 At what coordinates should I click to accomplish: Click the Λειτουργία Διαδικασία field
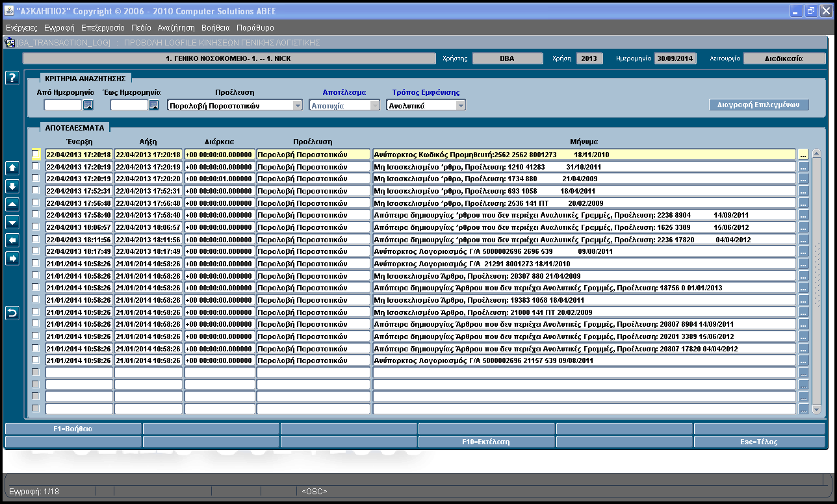(783, 58)
